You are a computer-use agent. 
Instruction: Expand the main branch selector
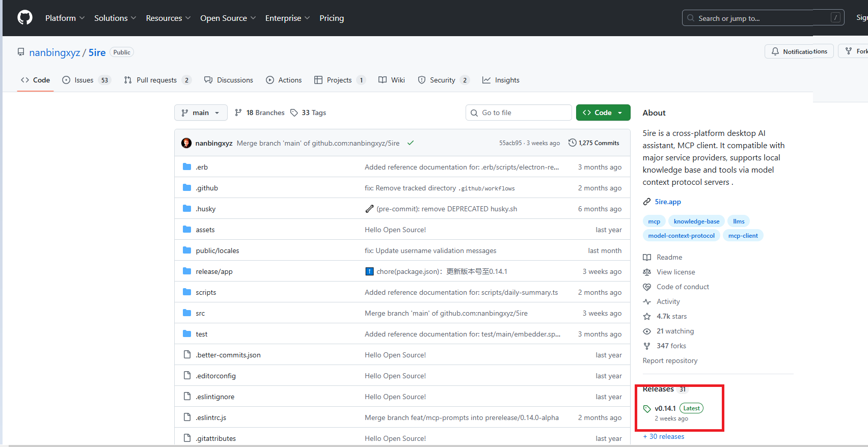[x=201, y=113]
